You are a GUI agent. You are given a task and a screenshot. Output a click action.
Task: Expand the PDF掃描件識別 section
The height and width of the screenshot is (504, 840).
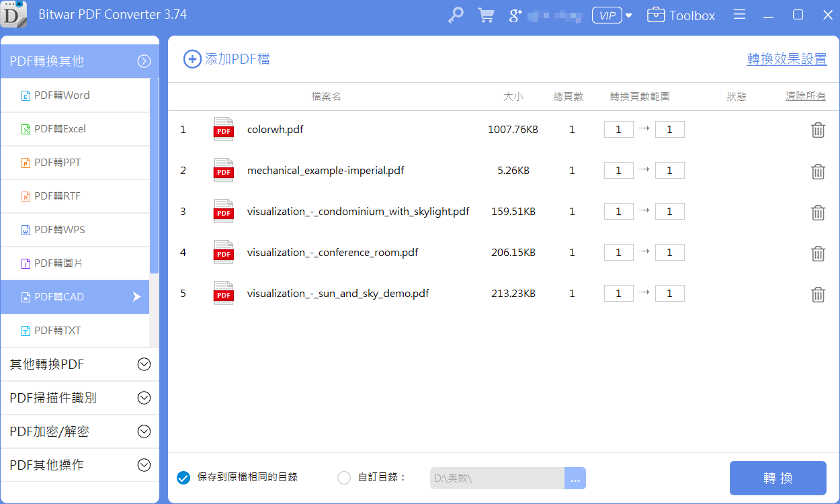(80, 398)
